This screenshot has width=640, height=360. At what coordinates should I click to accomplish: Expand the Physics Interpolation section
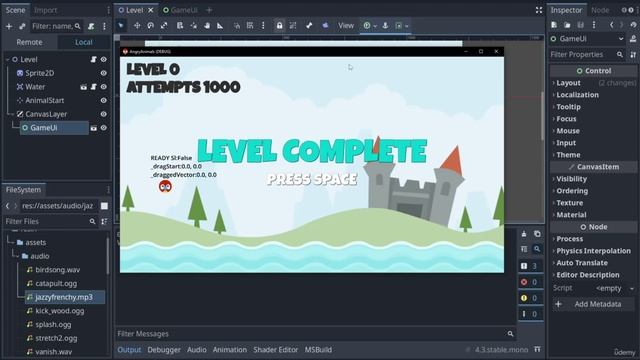click(593, 251)
